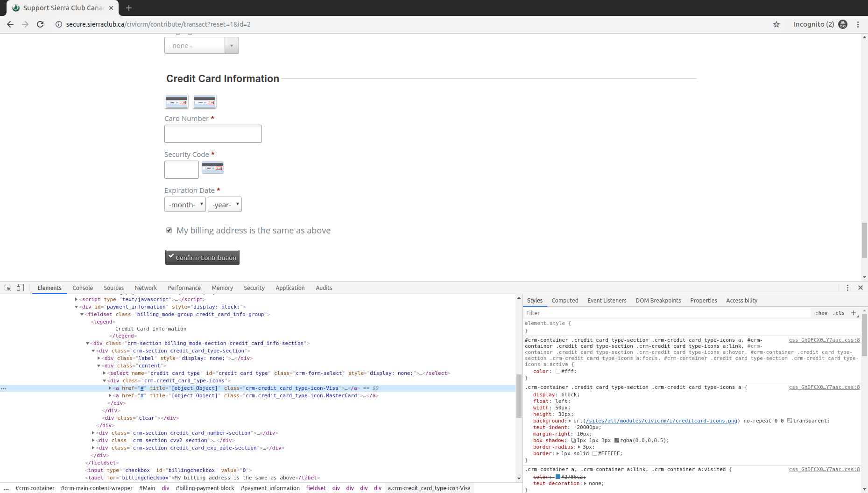Image resolution: width=868 pixels, height=493 pixels.
Task: Close the Support Sierra Club tab
Action: (111, 8)
